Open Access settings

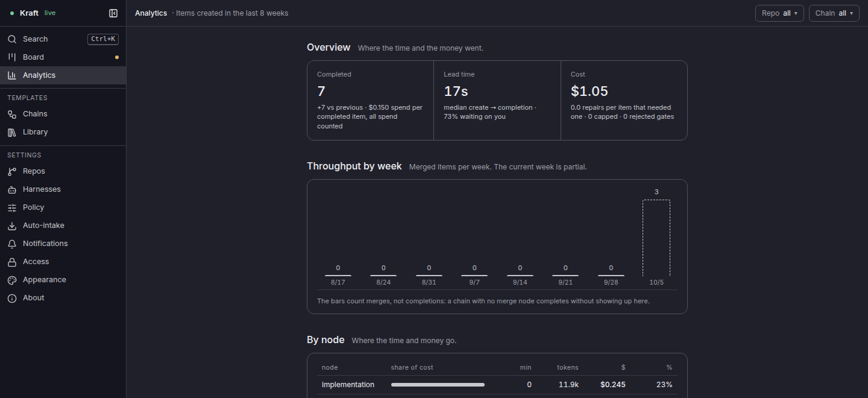(63, 262)
